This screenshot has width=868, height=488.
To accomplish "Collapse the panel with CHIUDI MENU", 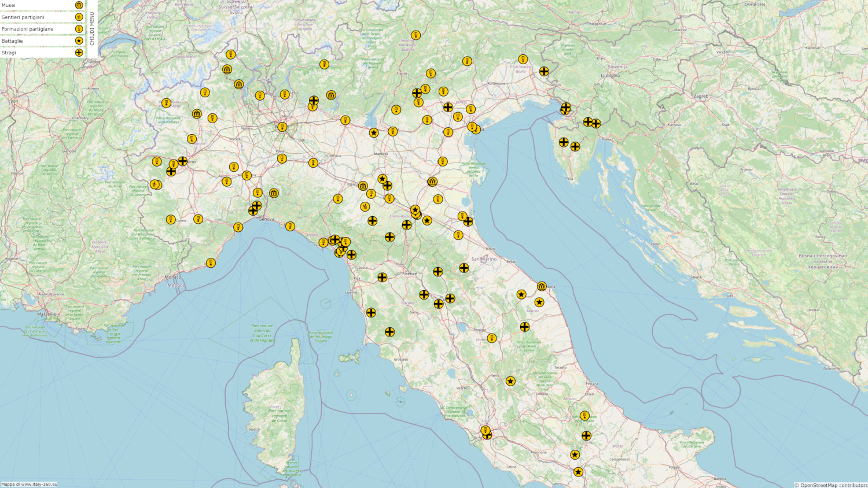I will click(92, 29).
